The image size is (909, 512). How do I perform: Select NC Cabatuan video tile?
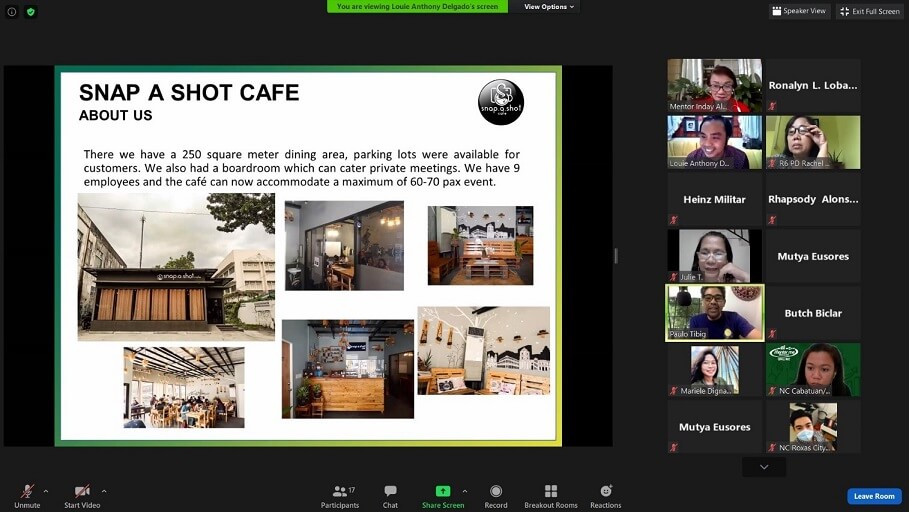point(813,370)
